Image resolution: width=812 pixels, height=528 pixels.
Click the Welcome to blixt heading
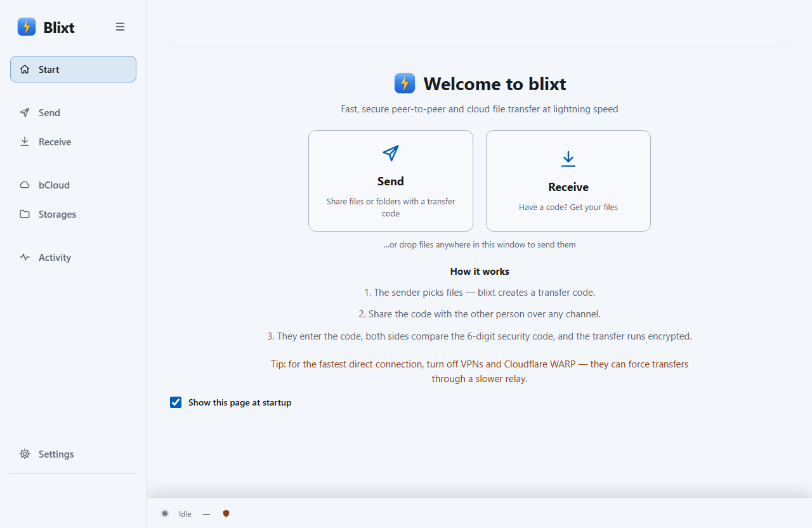(495, 84)
